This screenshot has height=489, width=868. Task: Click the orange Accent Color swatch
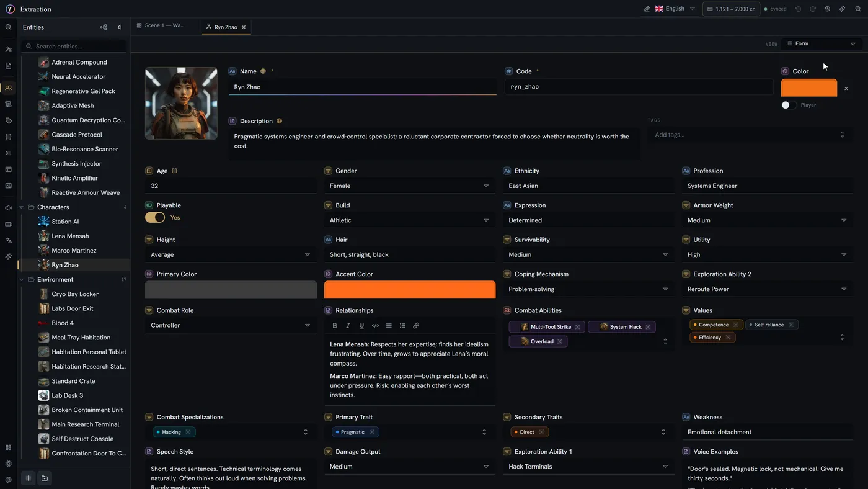click(410, 290)
